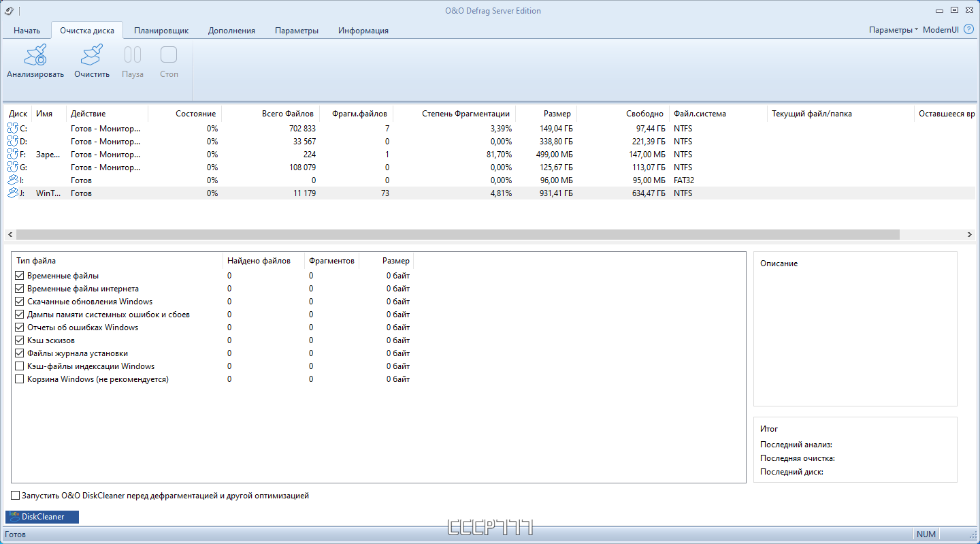Sort by Степень Фрагментации column header
Viewport: 980px width, 544px height.
[x=454, y=114]
